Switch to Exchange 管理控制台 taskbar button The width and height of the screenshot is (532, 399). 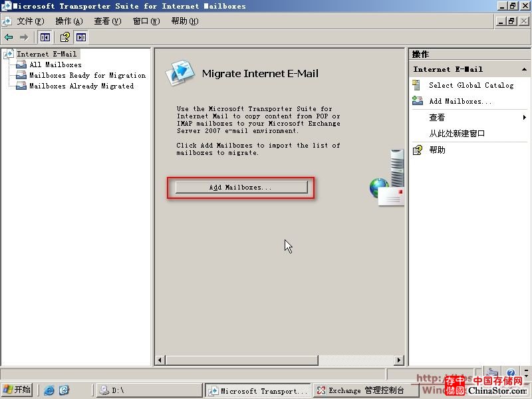(365, 390)
